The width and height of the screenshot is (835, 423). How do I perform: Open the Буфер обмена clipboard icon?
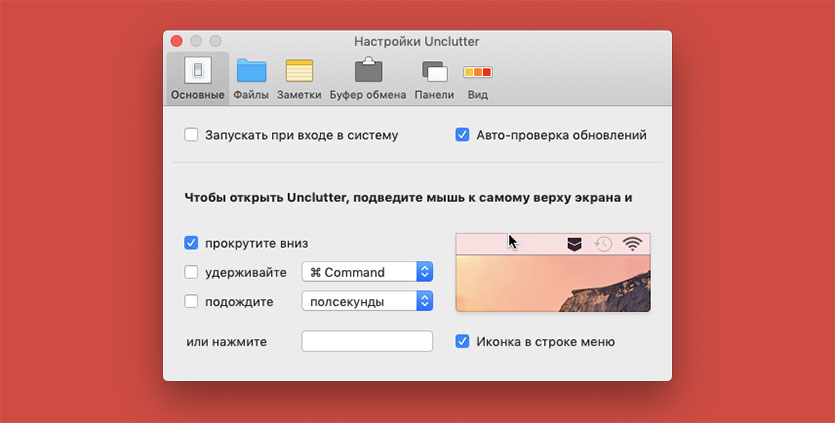[368, 71]
